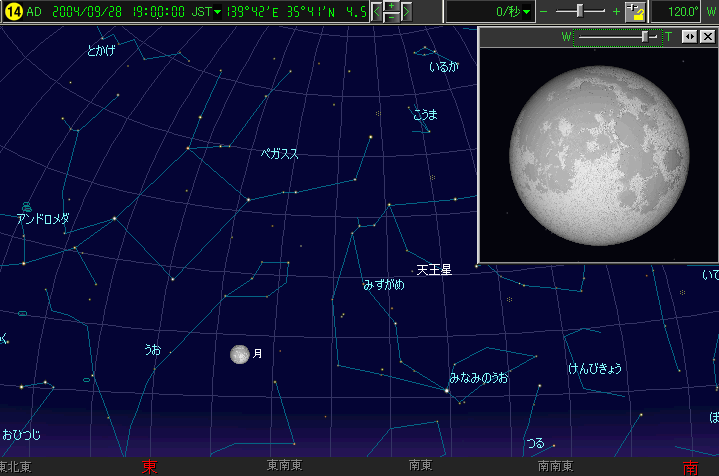
Task: Click the 天王星 Uranus label
Action: click(x=434, y=270)
